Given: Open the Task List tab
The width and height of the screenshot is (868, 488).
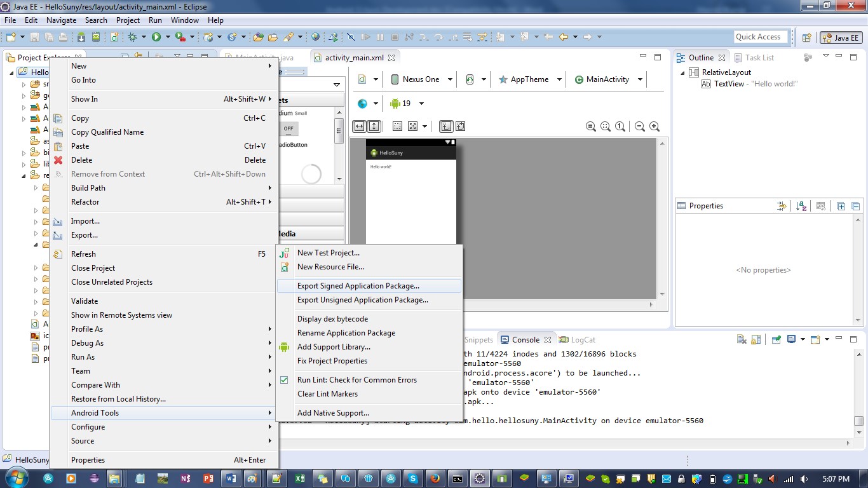Looking at the screenshot, I should coord(754,58).
